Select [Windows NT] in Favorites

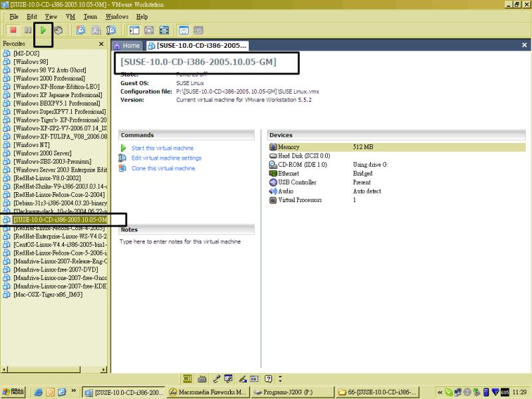(x=31, y=145)
